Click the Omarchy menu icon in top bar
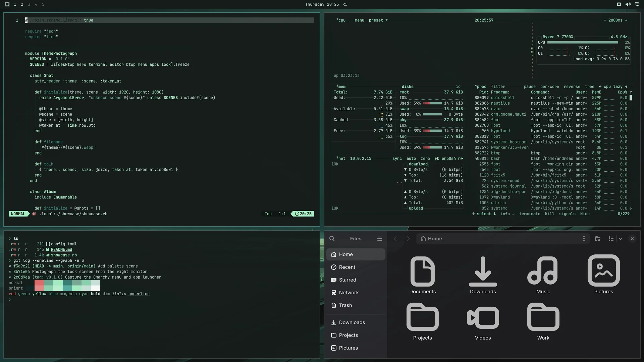 click(x=7, y=4)
